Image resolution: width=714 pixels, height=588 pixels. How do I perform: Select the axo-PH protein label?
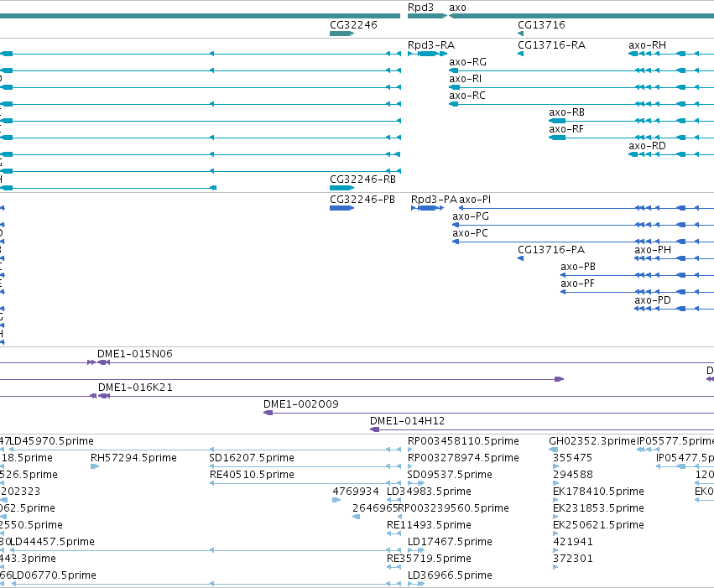coord(653,250)
